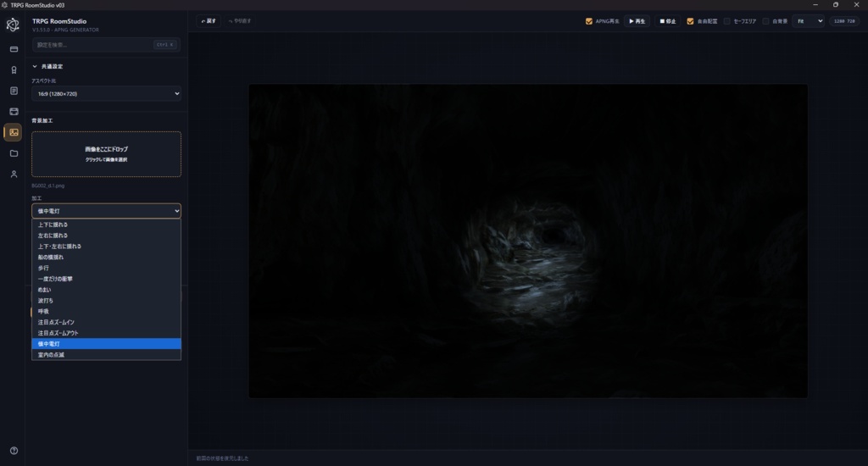
Task: Choose 上下・左右に揺れる option
Action: click(106, 247)
